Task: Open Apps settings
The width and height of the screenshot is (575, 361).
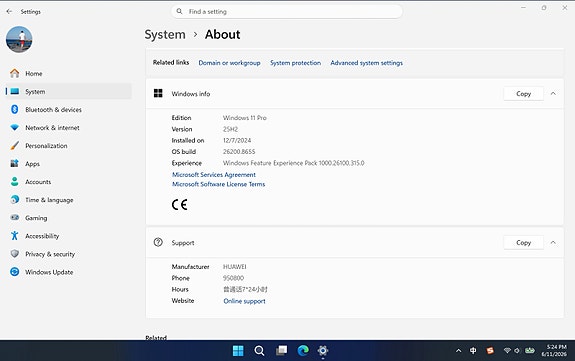Action: coord(69,164)
